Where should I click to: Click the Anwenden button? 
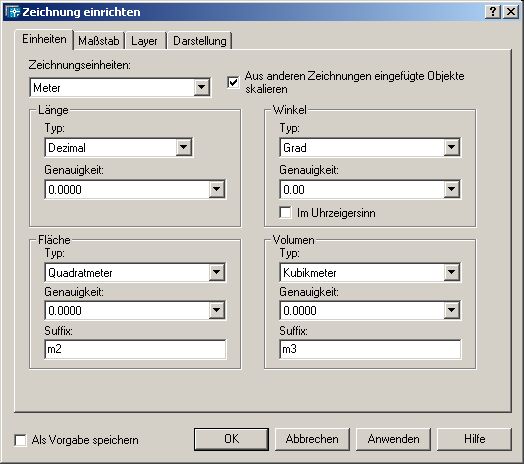tap(393, 439)
